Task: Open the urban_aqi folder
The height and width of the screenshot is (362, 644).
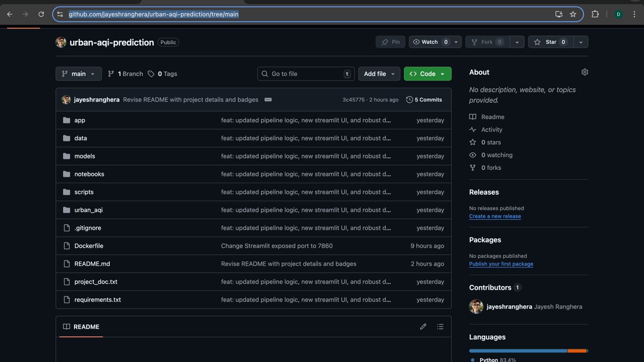Action: pos(89,210)
